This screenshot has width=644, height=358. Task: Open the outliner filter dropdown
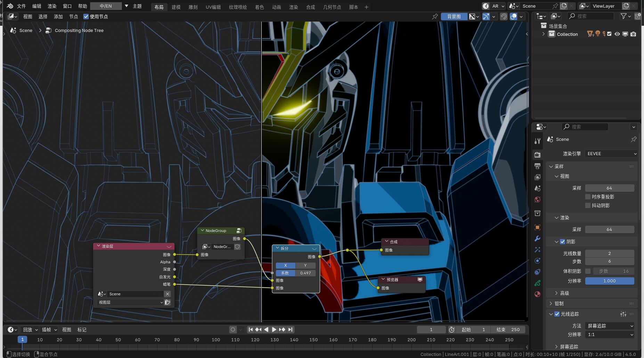pos(626,16)
